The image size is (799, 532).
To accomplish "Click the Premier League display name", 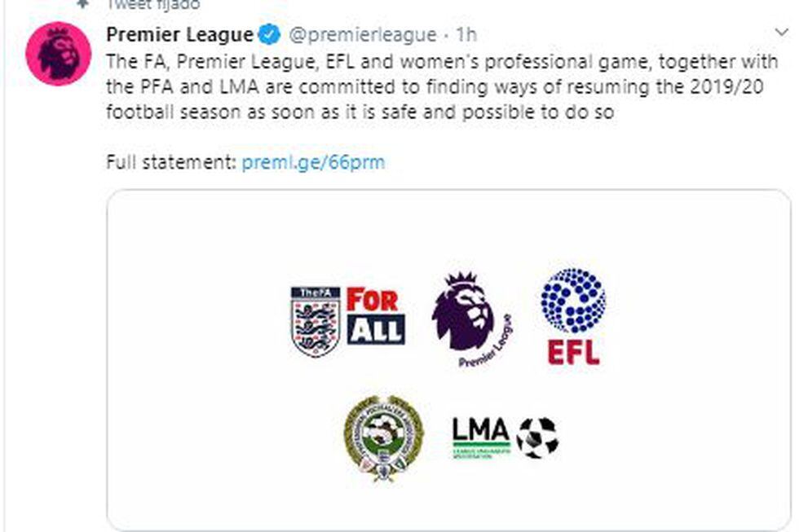I will pyautogui.click(x=179, y=35).
